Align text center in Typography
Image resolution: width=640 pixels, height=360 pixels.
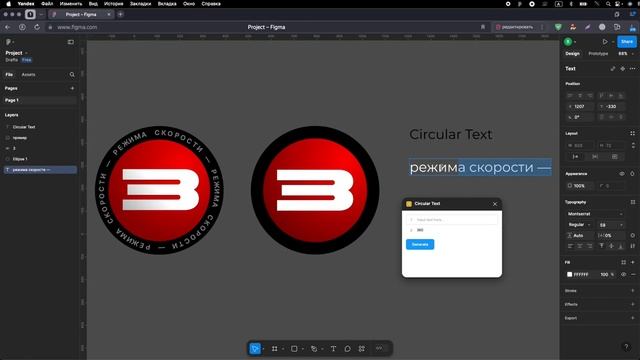(580, 246)
